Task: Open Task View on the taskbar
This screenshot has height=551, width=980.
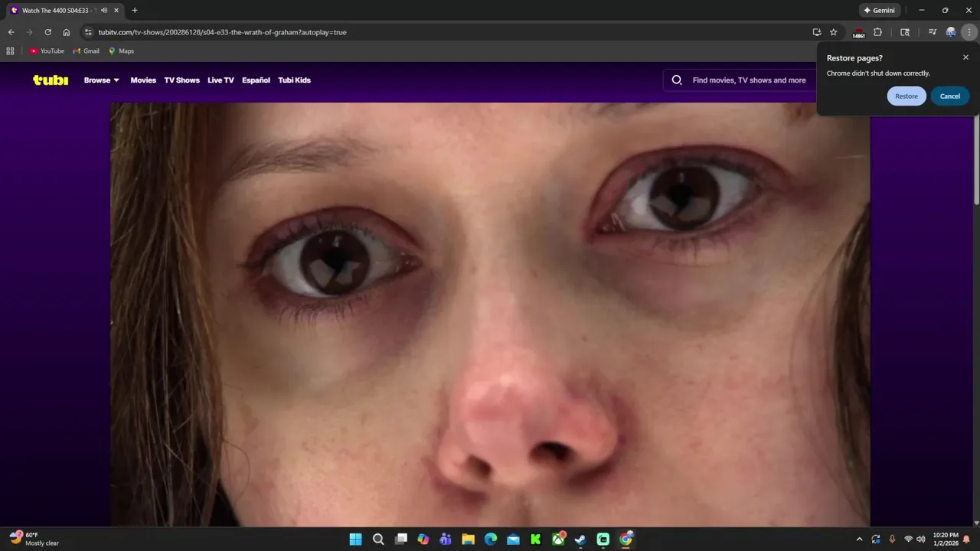Action: coord(400,540)
